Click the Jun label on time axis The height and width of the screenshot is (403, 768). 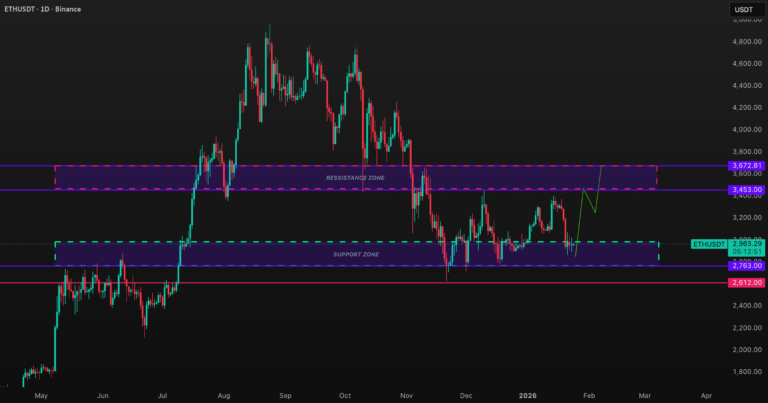[x=102, y=396]
